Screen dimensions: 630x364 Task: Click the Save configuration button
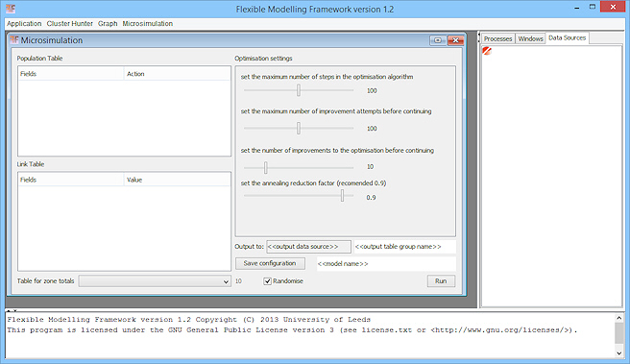coord(270,263)
